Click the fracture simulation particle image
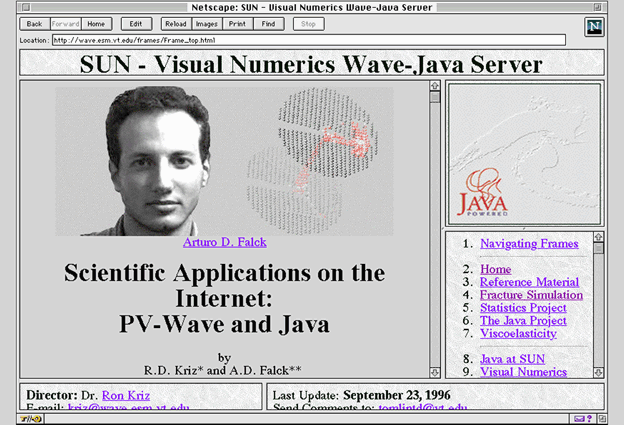This screenshot has height=425, width=624. [312, 161]
